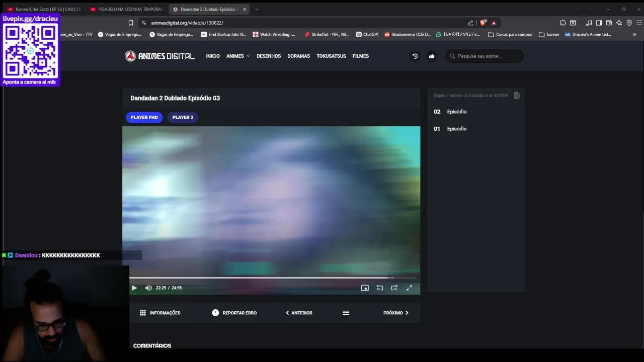Click the thumbs-up favorites icon in header

432,56
